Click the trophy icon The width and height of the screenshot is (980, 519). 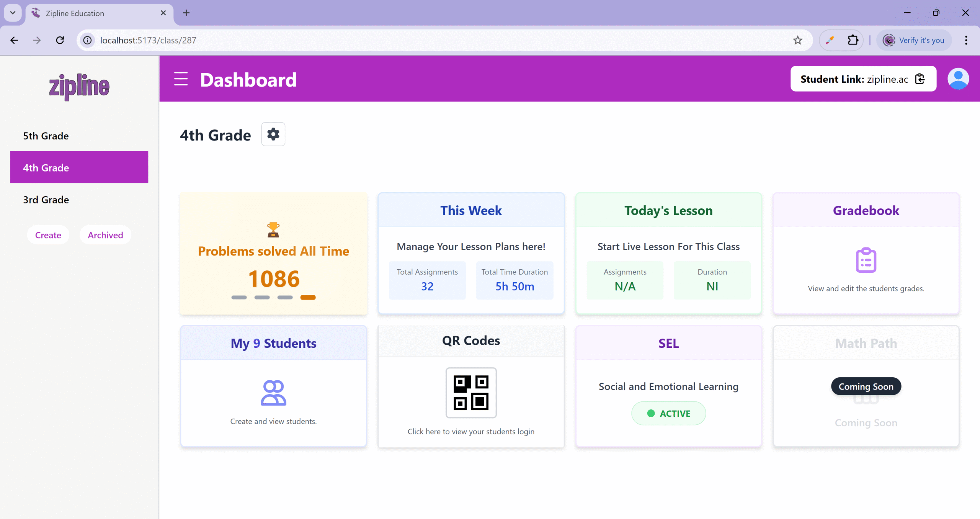(x=273, y=230)
